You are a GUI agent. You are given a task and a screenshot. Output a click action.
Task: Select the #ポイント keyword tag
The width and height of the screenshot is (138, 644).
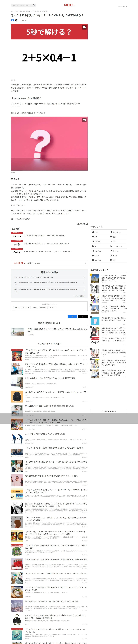click(x=26, y=308)
